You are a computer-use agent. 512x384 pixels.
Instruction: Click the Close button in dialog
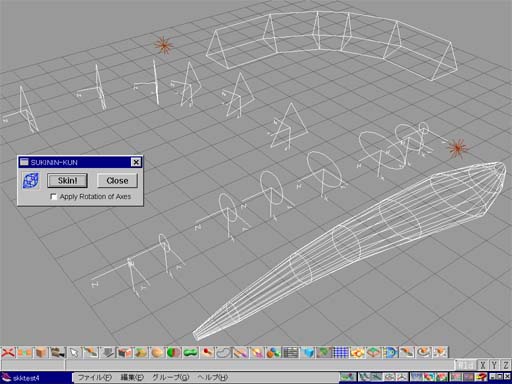coord(117,181)
